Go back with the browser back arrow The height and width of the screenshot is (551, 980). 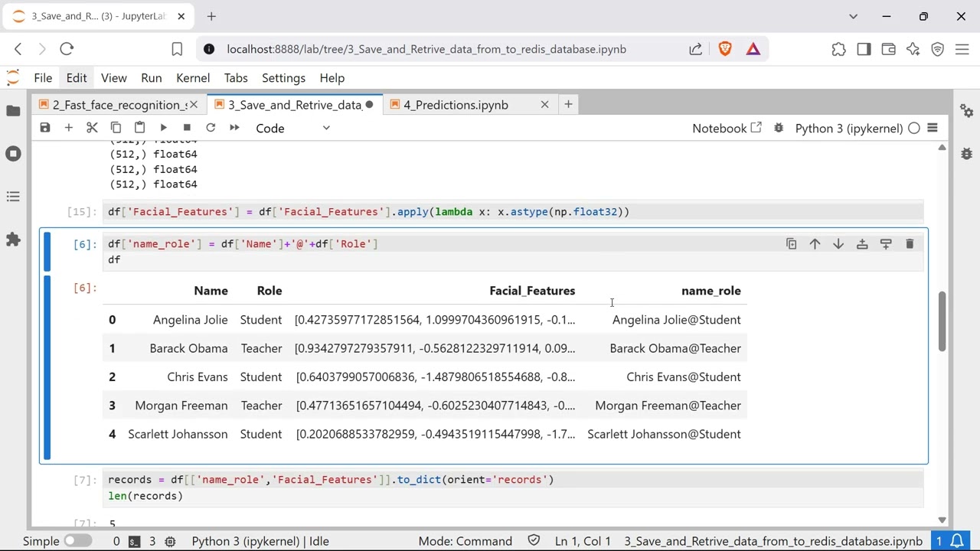point(18,49)
